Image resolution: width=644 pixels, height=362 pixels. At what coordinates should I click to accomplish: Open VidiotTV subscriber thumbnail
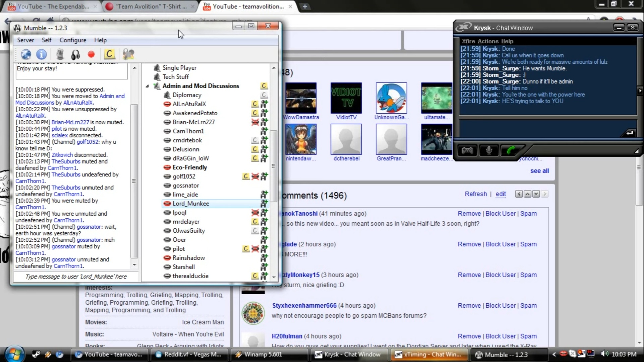click(x=346, y=98)
